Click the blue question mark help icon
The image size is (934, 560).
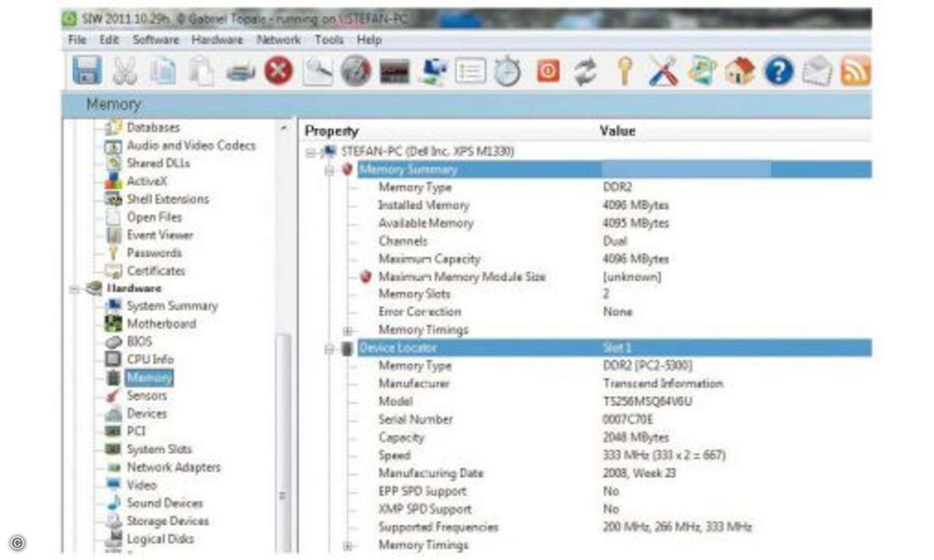(778, 72)
